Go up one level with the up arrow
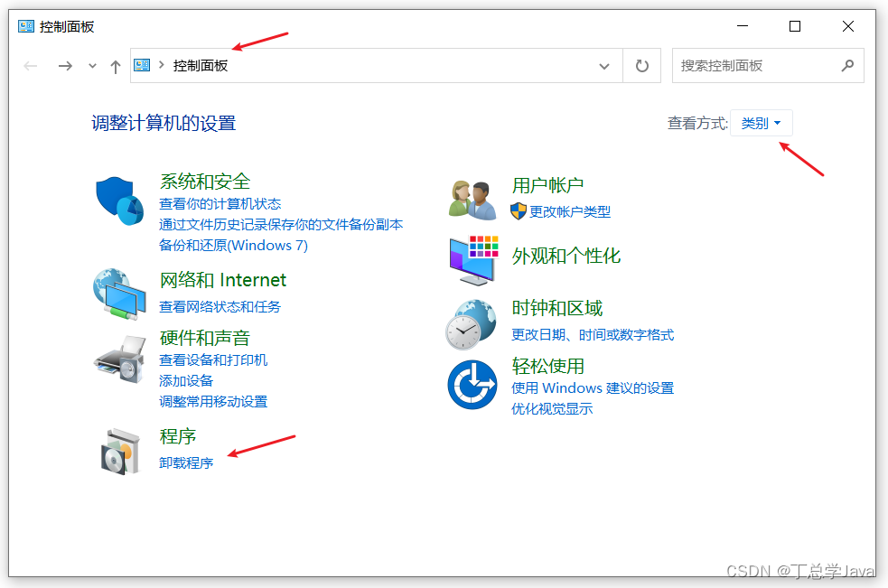 point(116,67)
